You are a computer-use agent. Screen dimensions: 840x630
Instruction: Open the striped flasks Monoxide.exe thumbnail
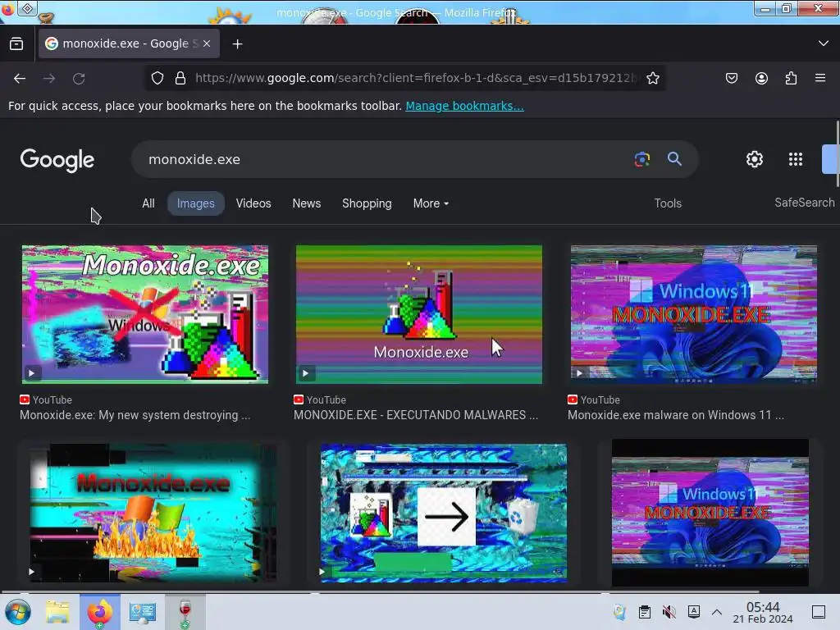point(419,314)
